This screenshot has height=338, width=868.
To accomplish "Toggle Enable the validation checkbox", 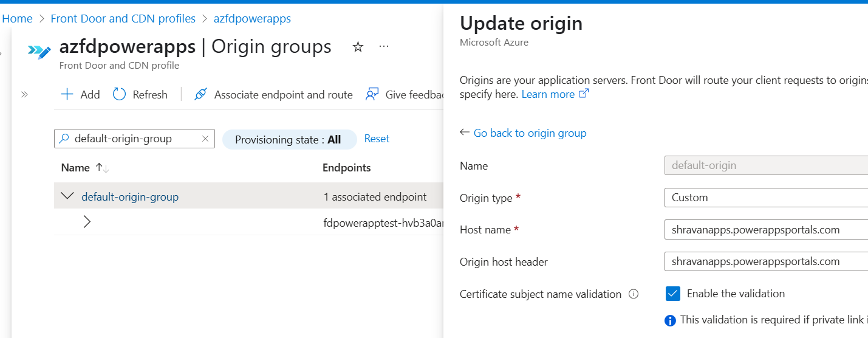I will pos(672,294).
